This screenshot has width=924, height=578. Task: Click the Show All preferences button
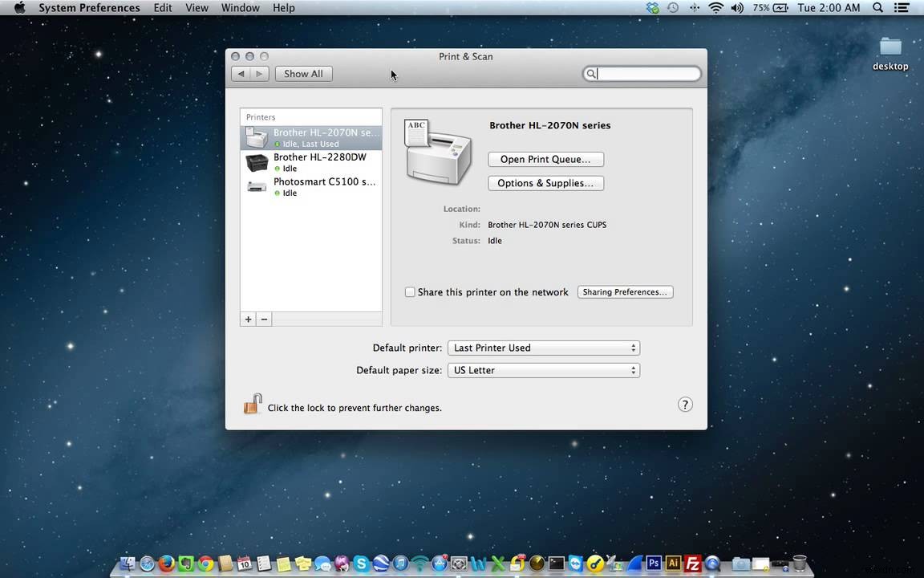[x=303, y=73]
